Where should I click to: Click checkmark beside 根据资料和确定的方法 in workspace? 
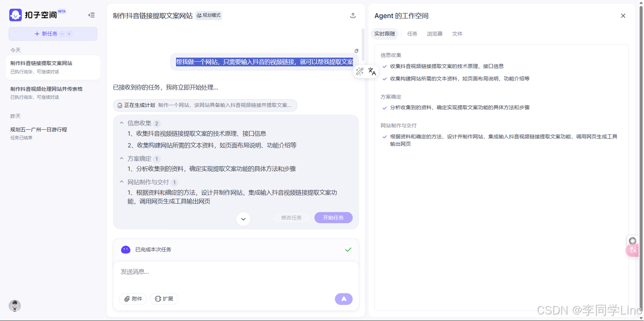coord(384,136)
